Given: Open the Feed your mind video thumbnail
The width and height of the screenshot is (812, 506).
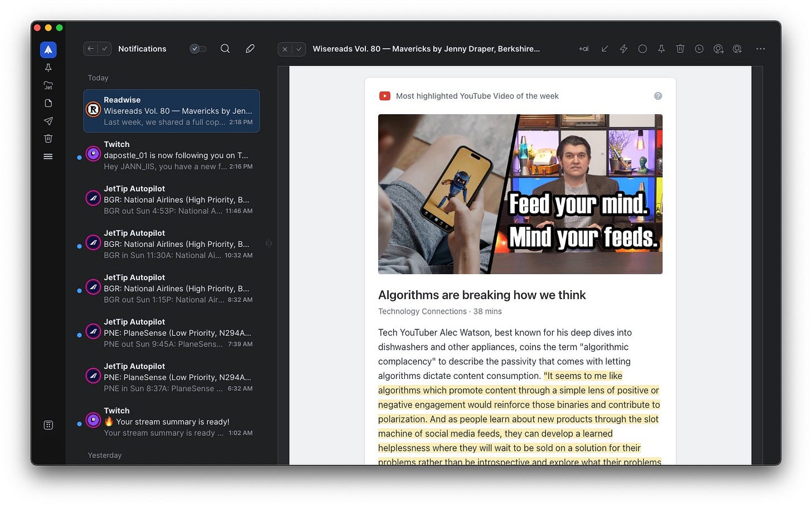Looking at the screenshot, I should [520, 194].
